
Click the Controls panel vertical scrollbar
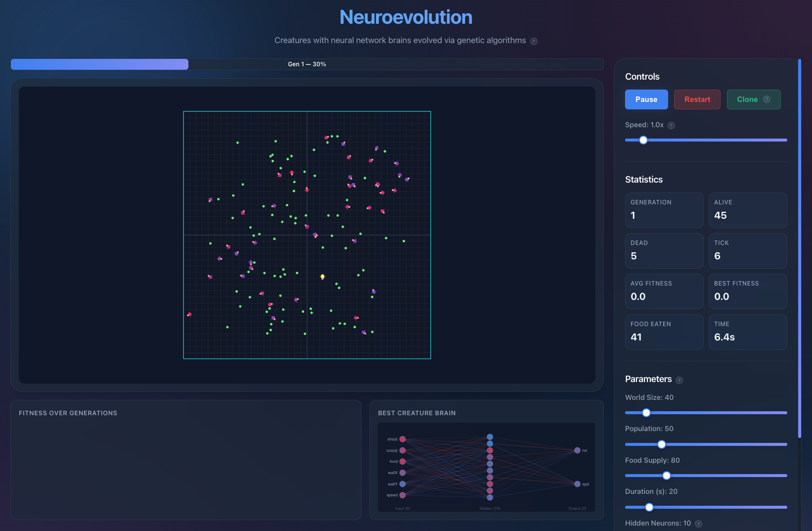(x=799, y=247)
